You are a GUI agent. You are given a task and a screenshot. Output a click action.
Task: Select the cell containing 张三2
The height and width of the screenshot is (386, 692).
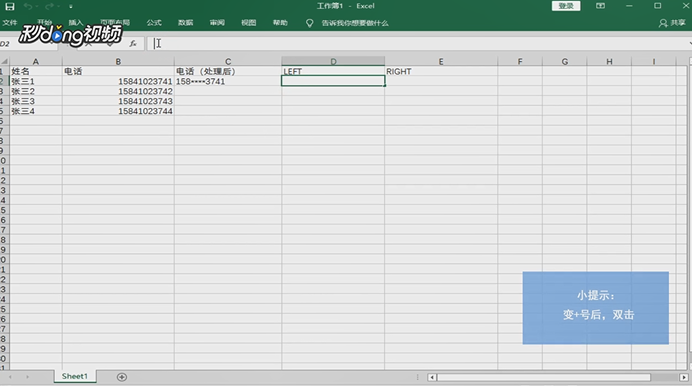(x=36, y=91)
